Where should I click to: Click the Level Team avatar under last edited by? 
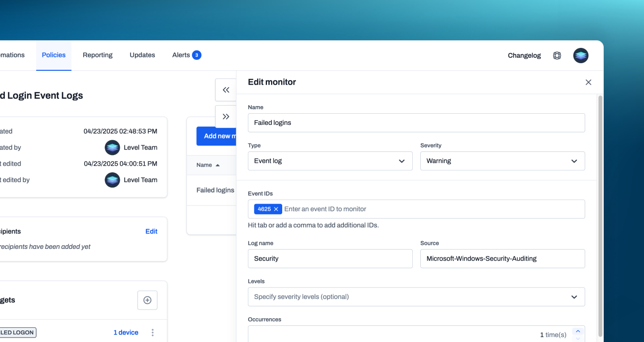click(112, 180)
